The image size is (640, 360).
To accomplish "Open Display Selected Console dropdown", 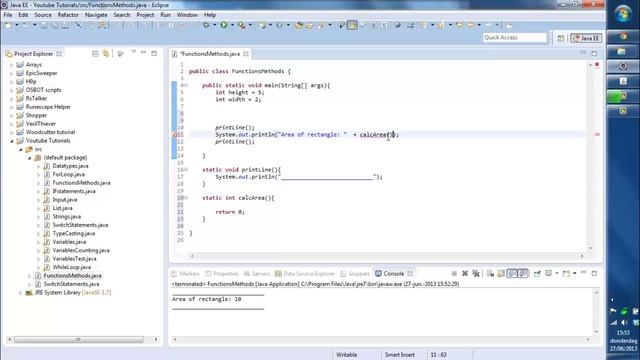I will (556, 273).
